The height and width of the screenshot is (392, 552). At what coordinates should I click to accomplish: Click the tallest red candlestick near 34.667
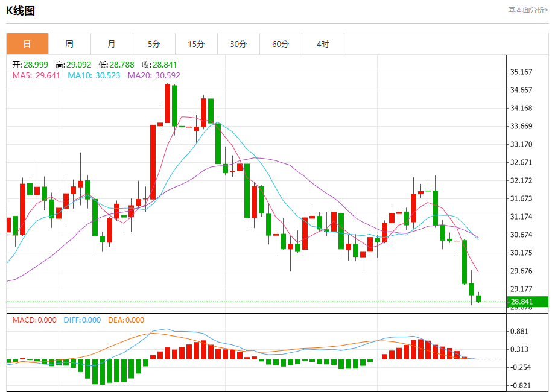[168, 104]
